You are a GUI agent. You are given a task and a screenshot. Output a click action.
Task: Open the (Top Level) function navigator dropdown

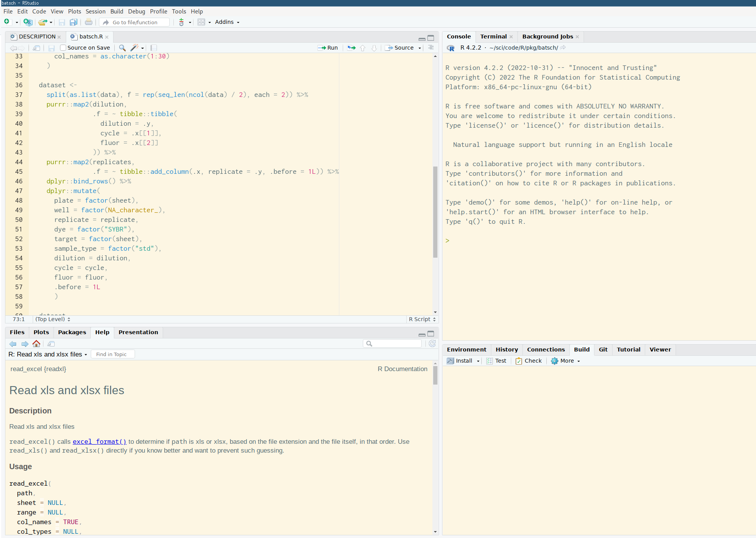point(53,319)
